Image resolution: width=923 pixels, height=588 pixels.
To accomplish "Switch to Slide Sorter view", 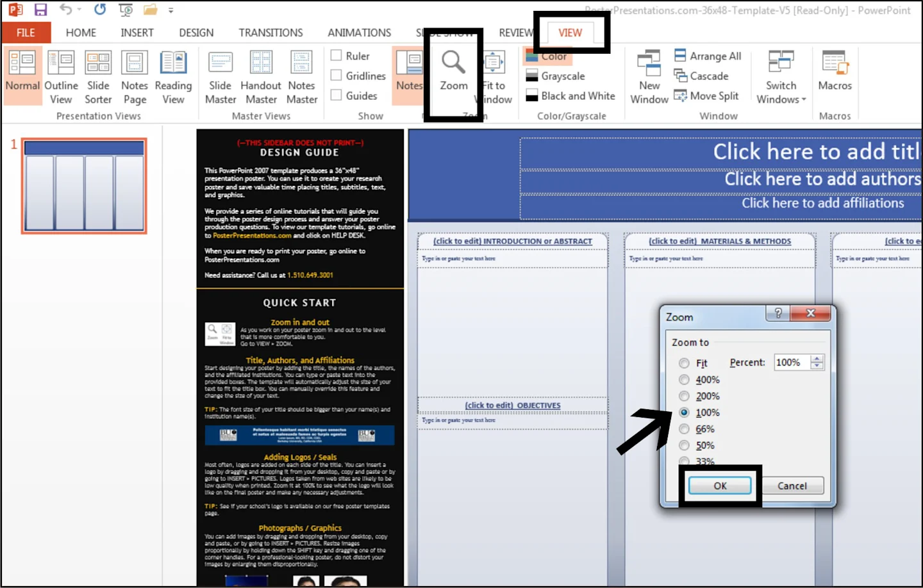I will pyautogui.click(x=98, y=77).
